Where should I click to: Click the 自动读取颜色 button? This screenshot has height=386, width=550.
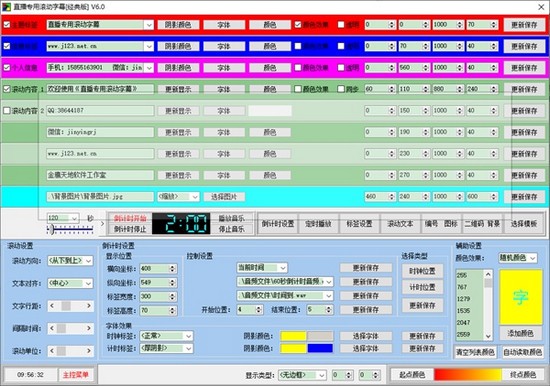(x=522, y=352)
